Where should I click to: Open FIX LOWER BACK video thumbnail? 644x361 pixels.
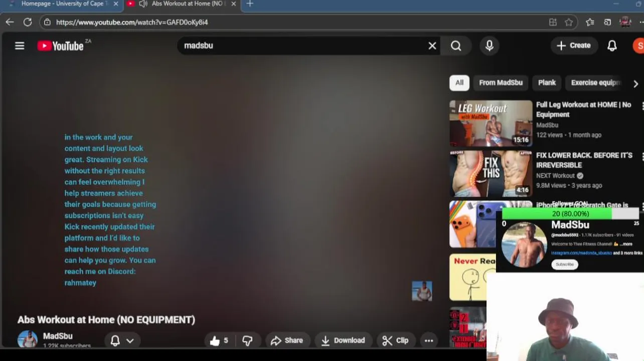coord(491,173)
